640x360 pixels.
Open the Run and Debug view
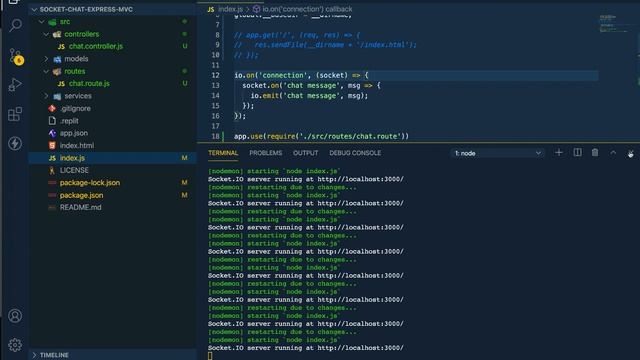(x=15, y=84)
